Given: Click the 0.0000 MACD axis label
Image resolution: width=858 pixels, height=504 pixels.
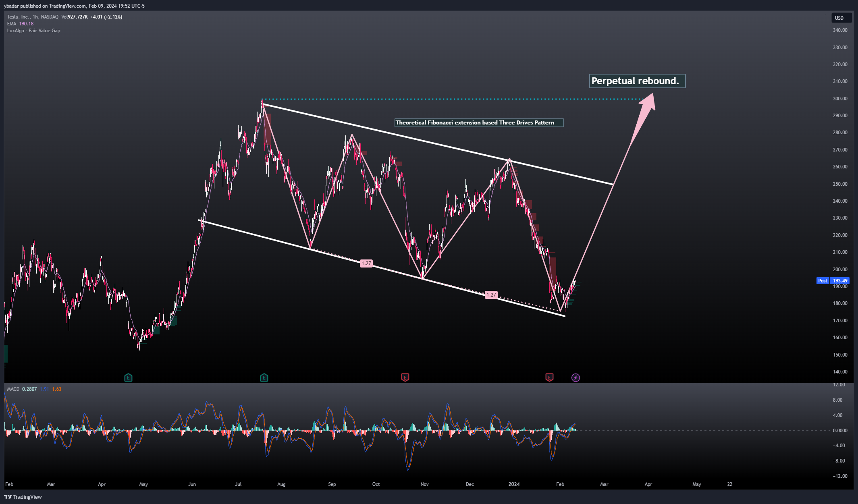Looking at the screenshot, I should [x=840, y=431].
